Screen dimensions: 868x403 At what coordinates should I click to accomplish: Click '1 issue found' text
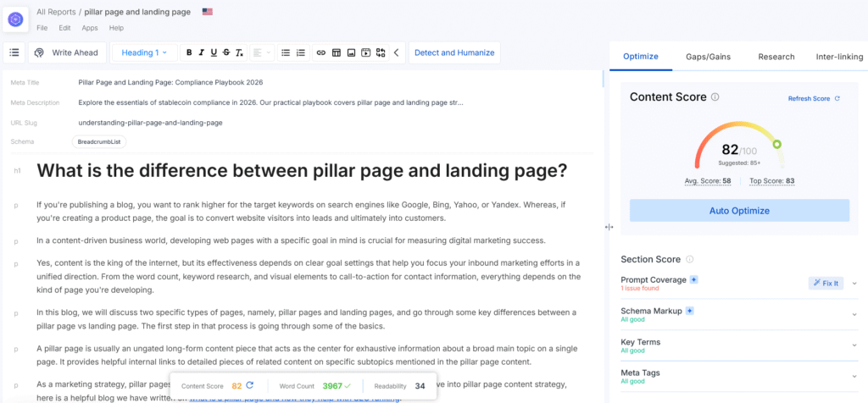(640, 289)
